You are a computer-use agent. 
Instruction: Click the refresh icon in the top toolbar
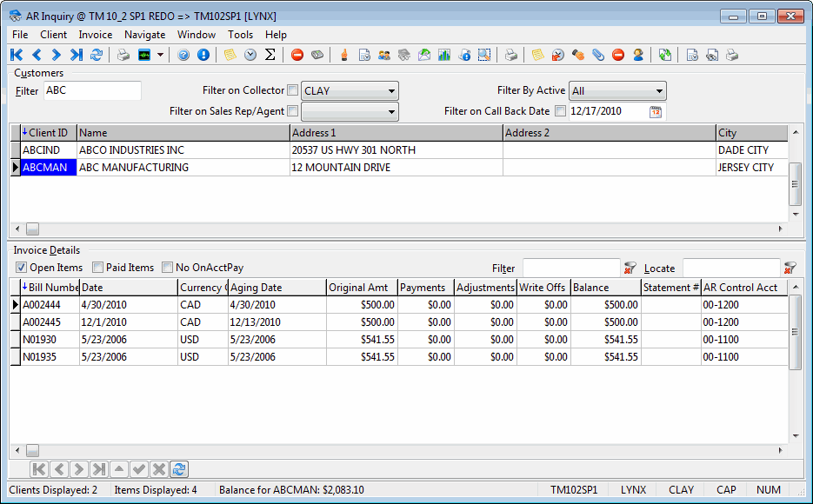97,55
